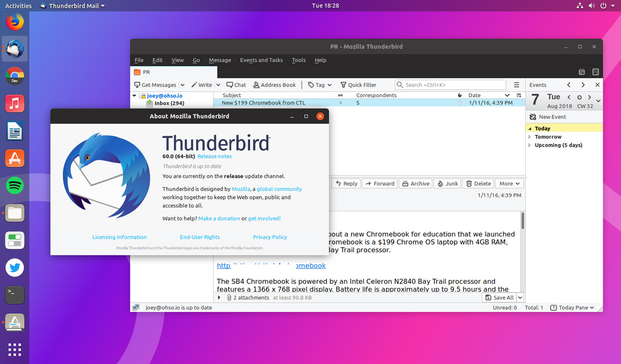Open the Release notes link
621x364 pixels.
(x=215, y=156)
